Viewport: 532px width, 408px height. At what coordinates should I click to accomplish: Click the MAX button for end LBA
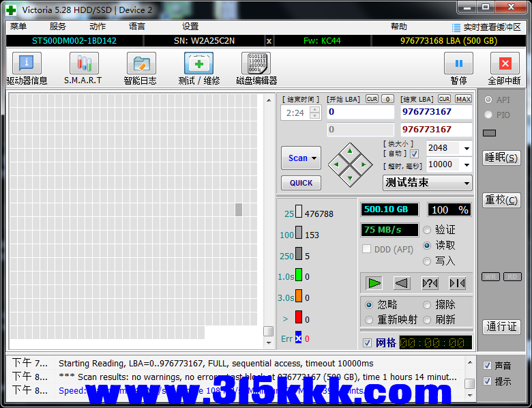(x=463, y=99)
